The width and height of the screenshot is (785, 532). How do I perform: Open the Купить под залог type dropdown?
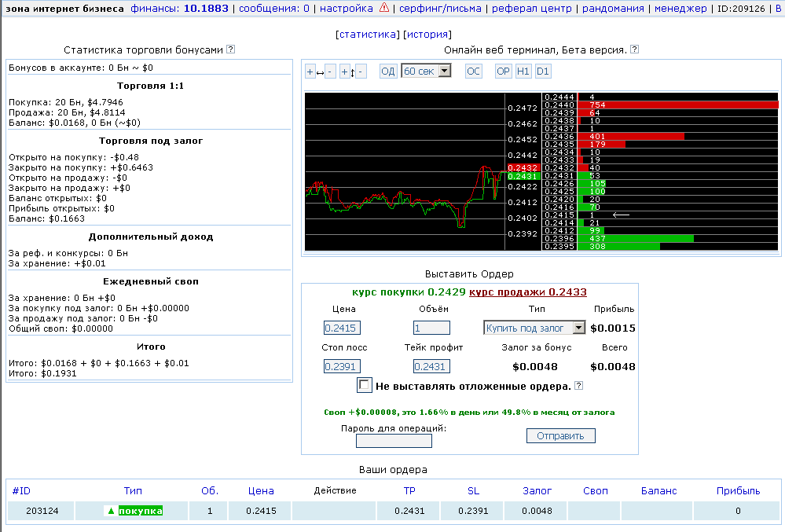click(534, 328)
